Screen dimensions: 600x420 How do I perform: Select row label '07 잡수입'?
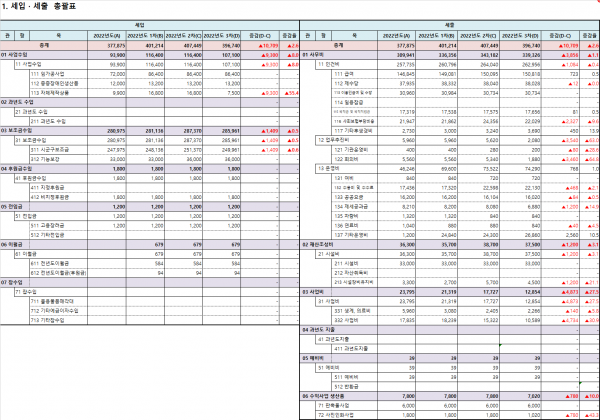click(x=11, y=282)
